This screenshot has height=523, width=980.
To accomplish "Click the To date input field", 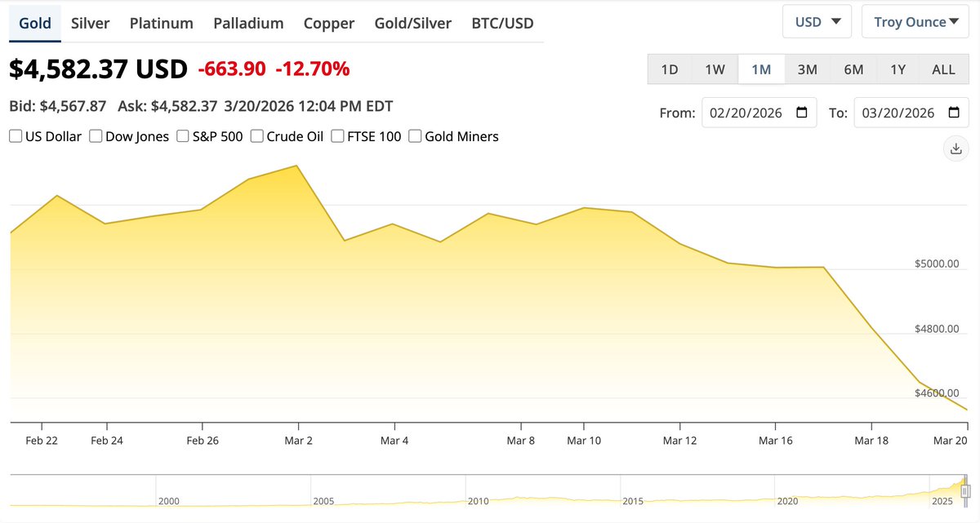I will pyautogui.click(x=911, y=113).
